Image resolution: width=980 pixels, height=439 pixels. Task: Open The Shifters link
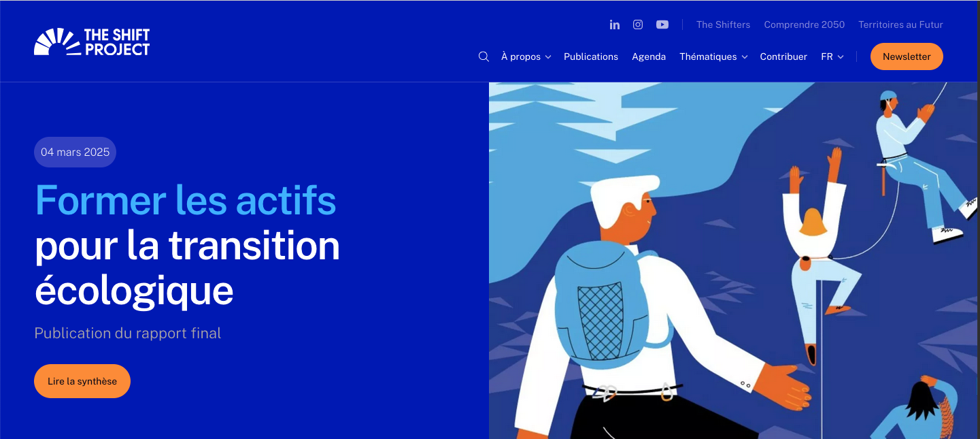click(723, 25)
